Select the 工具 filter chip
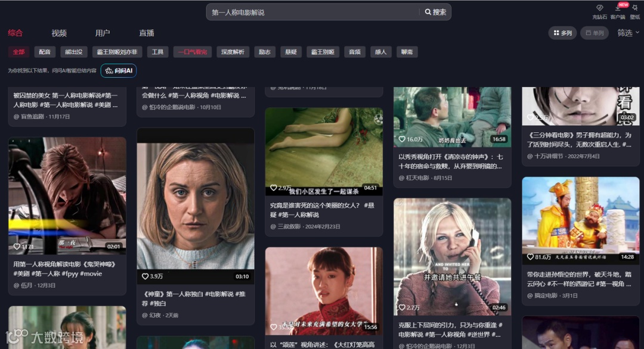 point(157,52)
